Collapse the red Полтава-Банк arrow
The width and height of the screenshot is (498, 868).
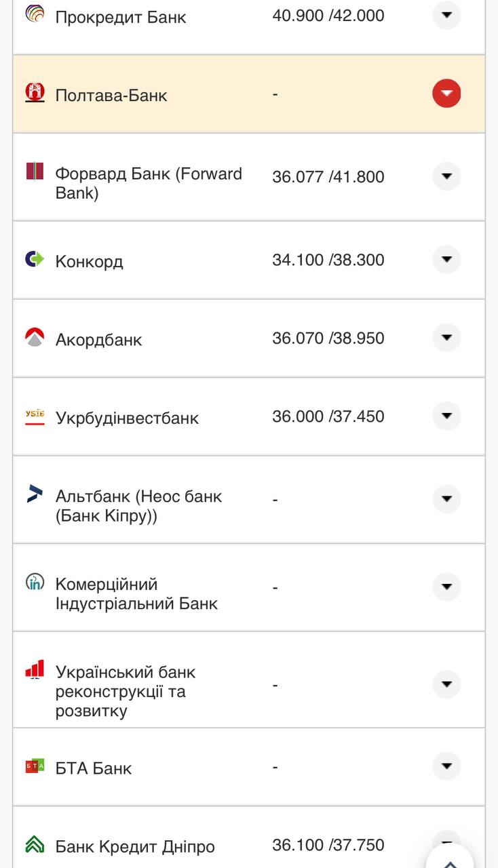point(446,94)
